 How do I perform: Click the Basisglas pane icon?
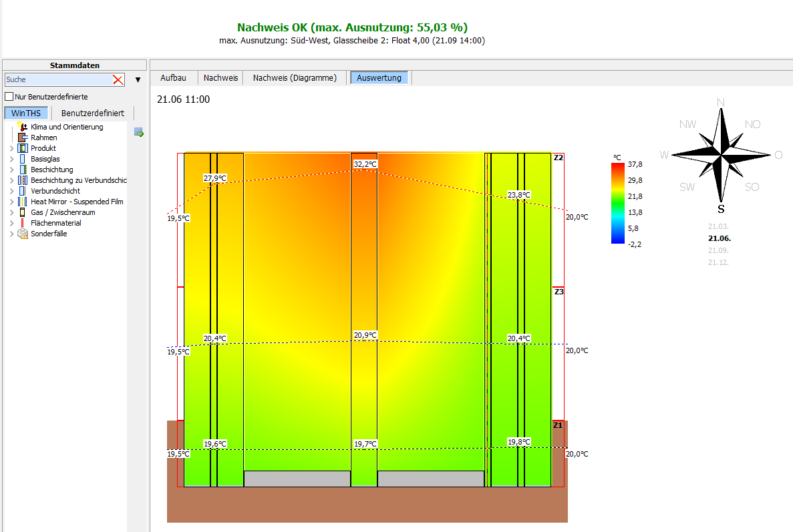point(23,159)
